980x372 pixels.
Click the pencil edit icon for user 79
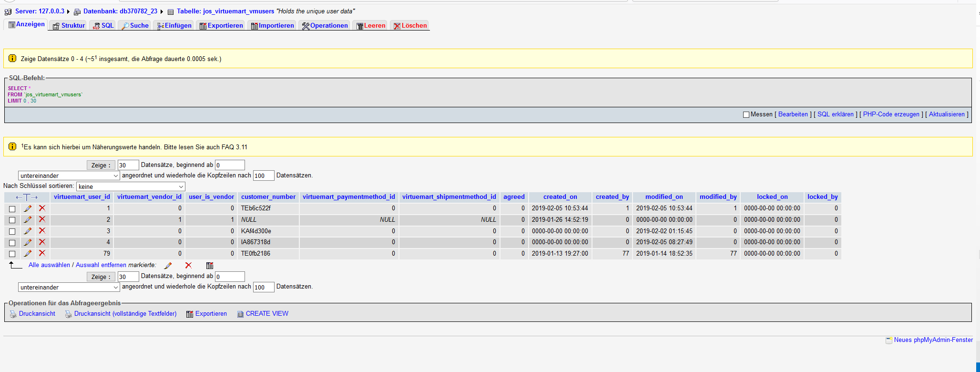point(28,254)
